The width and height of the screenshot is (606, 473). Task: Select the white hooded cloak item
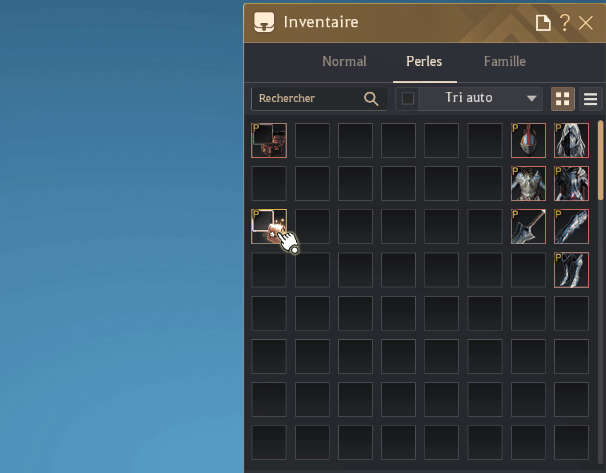tap(571, 140)
